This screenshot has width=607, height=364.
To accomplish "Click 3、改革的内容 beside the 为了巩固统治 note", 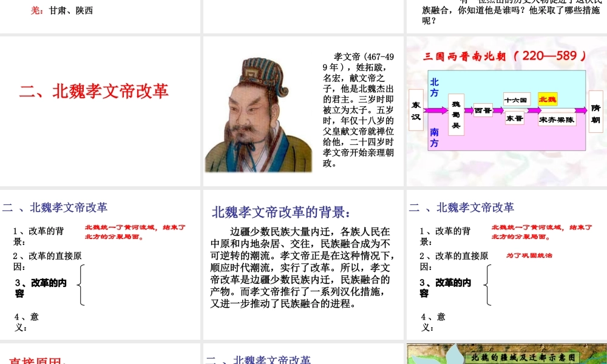I will 445,288.
